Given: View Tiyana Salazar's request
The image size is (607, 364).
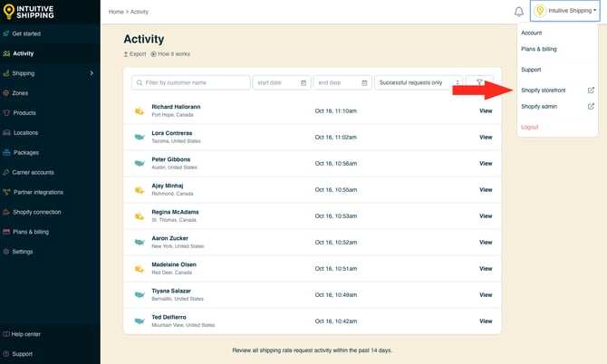Looking at the screenshot, I should point(486,295).
